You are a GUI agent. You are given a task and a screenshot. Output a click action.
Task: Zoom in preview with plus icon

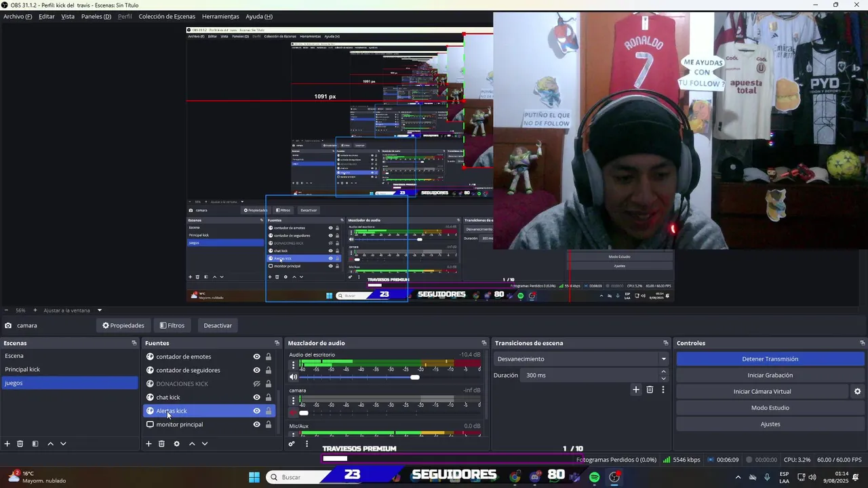35,310
